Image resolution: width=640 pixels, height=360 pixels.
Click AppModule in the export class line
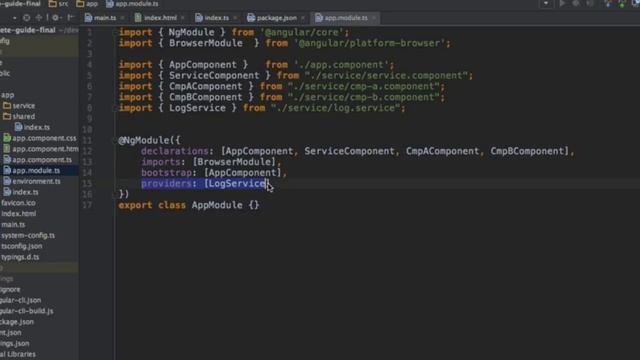point(217,205)
